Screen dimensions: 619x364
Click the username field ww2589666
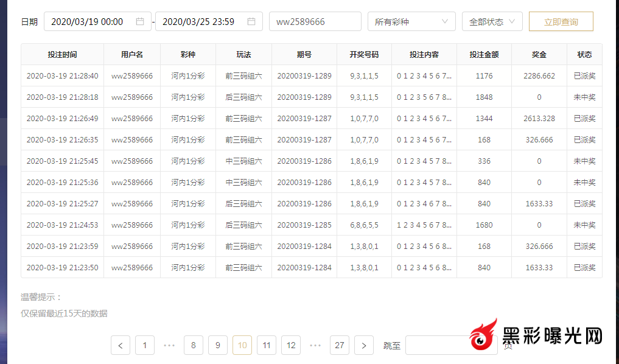tap(314, 21)
